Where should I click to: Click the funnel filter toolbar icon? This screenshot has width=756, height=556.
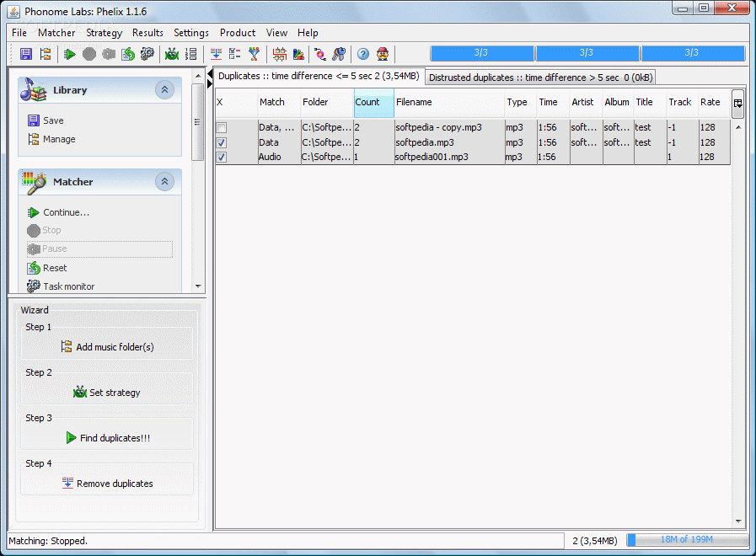(x=254, y=54)
